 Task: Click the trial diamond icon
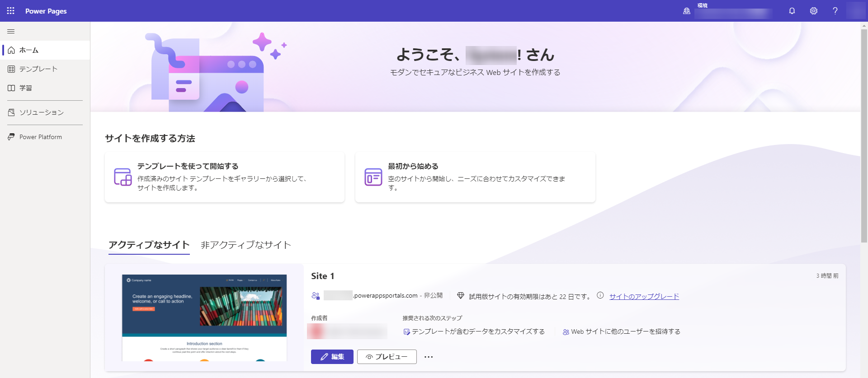[461, 296]
